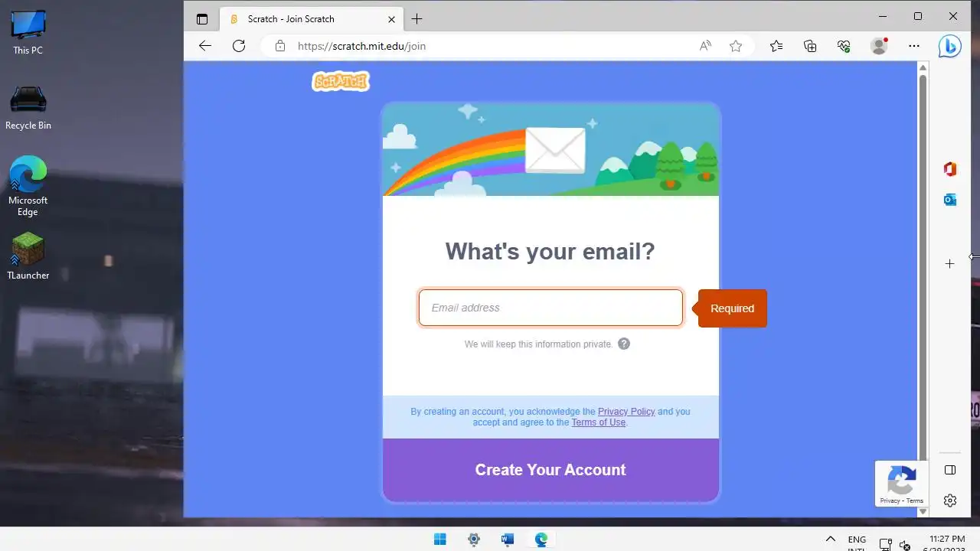The image size is (980, 551).
Task: Add this page to favorites star
Action: tap(736, 46)
